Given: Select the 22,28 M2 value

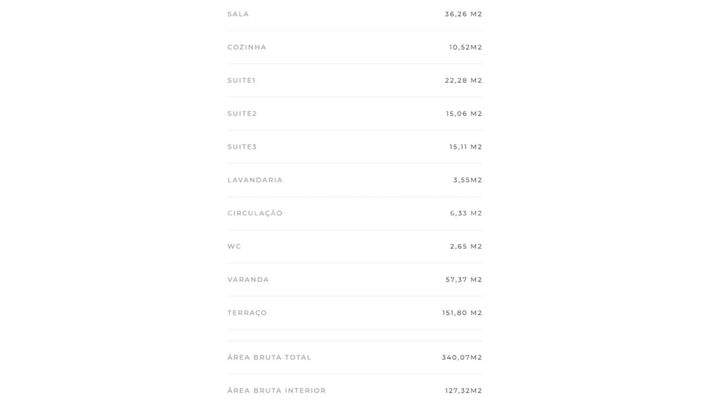Looking at the screenshot, I should click(x=463, y=80).
